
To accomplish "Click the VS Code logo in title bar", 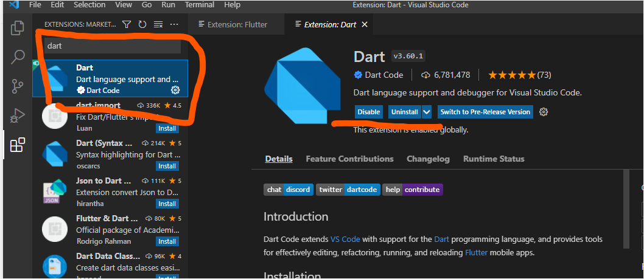I will click(14, 5).
